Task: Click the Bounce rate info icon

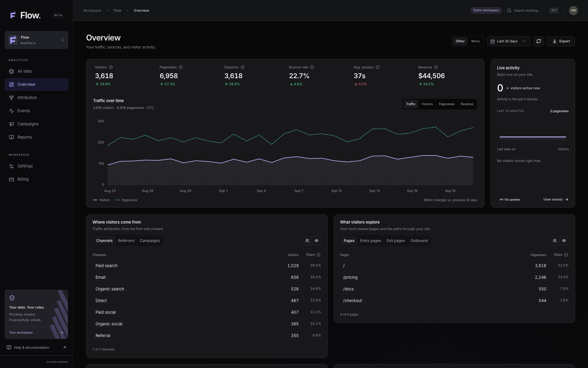Action: tap(312, 67)
